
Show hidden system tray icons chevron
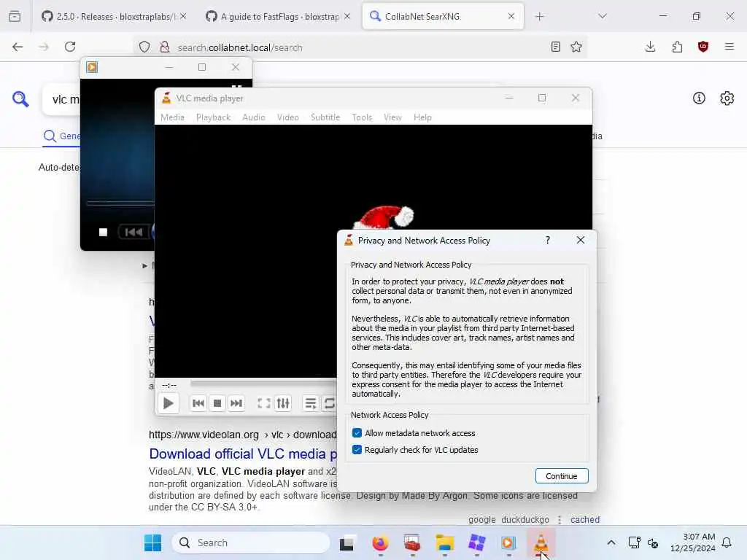point(611,542)
